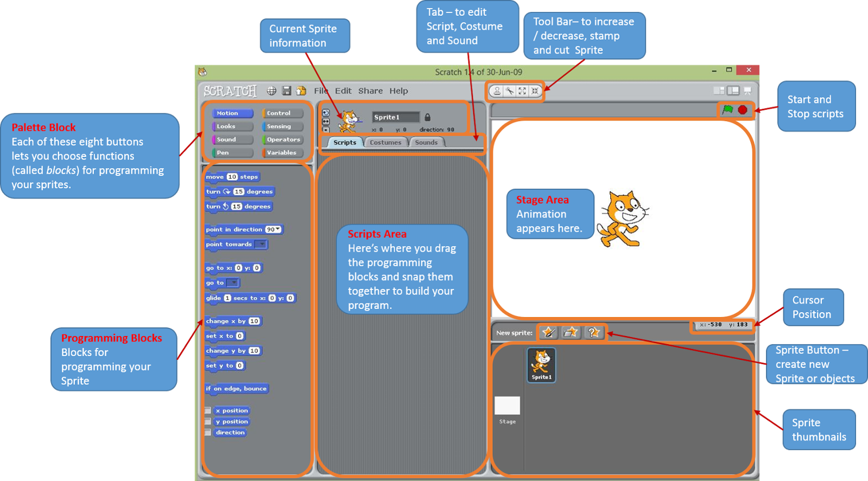Set rotation style to can rotate
Screen dimensions: 868x481
click(x=326, y=113)
